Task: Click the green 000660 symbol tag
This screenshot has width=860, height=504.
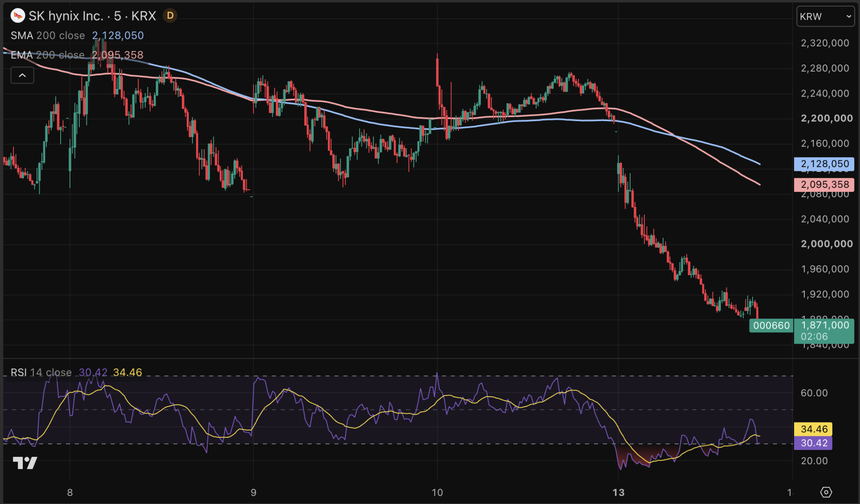Action: pos(771,325)
